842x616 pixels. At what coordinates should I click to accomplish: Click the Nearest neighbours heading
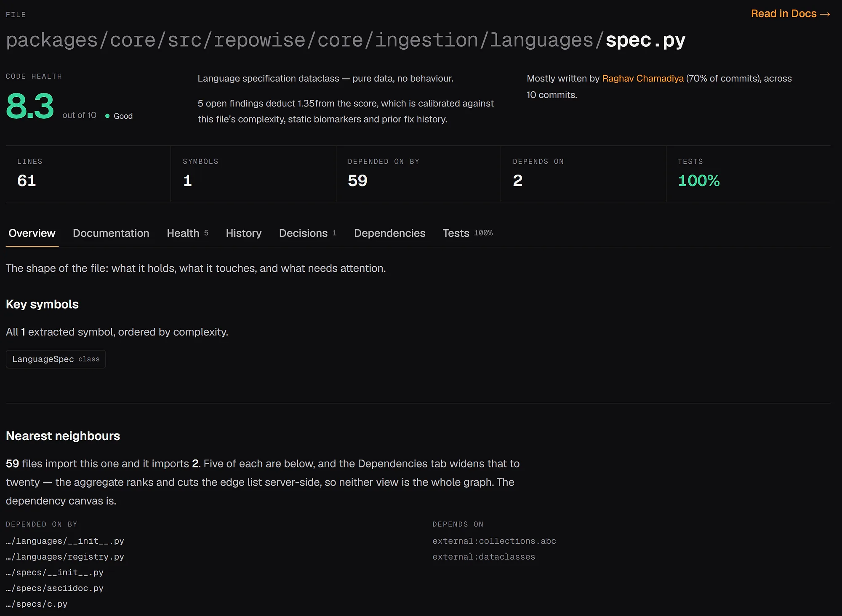tap(63, 436)
